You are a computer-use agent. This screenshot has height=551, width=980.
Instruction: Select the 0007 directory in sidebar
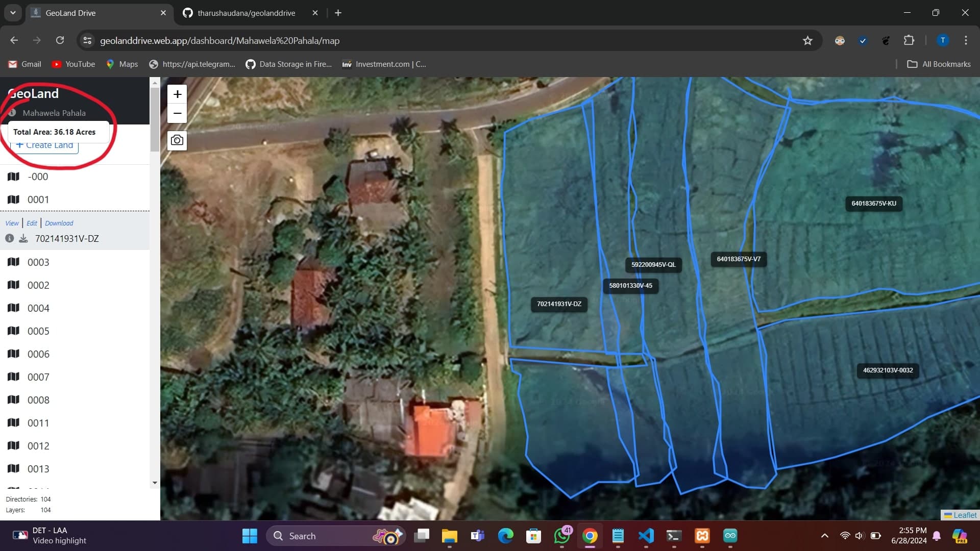(38, 377)
